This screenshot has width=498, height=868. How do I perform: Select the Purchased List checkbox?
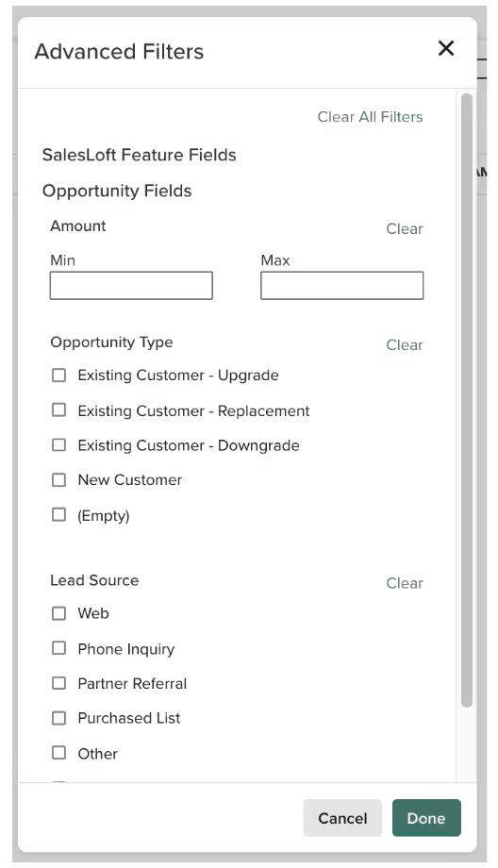[58, 718]
